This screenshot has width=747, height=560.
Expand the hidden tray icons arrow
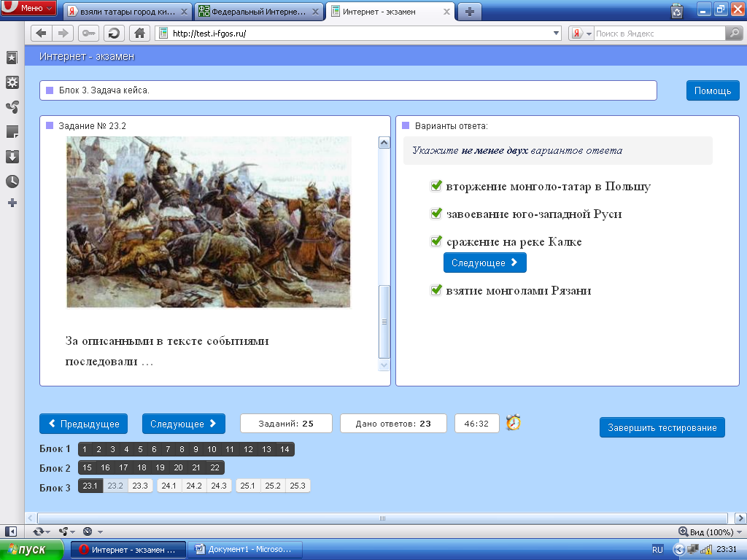pyautogui.click(x=678, y=550)
